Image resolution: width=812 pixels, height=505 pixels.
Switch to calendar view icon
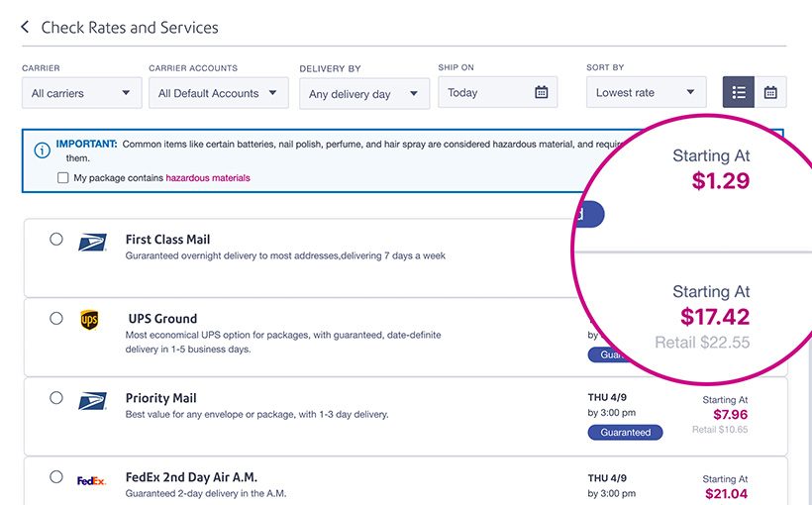(x=770, y=93)
